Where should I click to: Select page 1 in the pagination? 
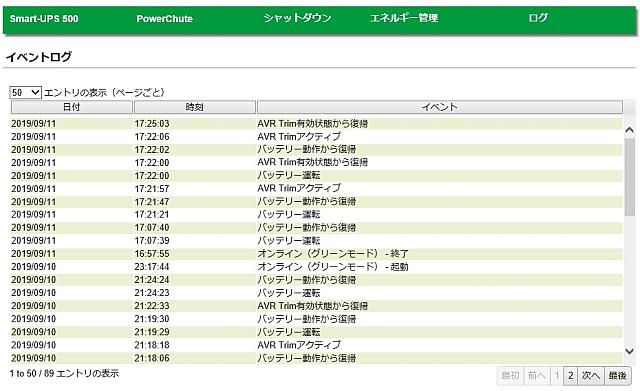pos(557,375)
